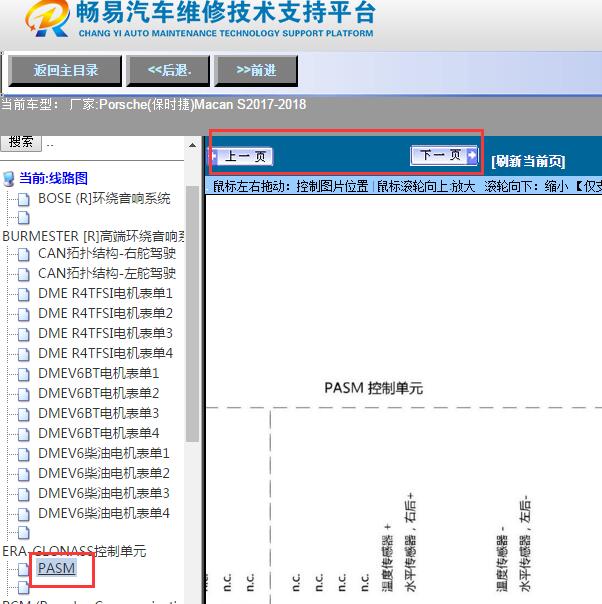Open DMEV6柴油电机表单1
The width and height of the screenshot is (602, 604).
coord(104,454)
